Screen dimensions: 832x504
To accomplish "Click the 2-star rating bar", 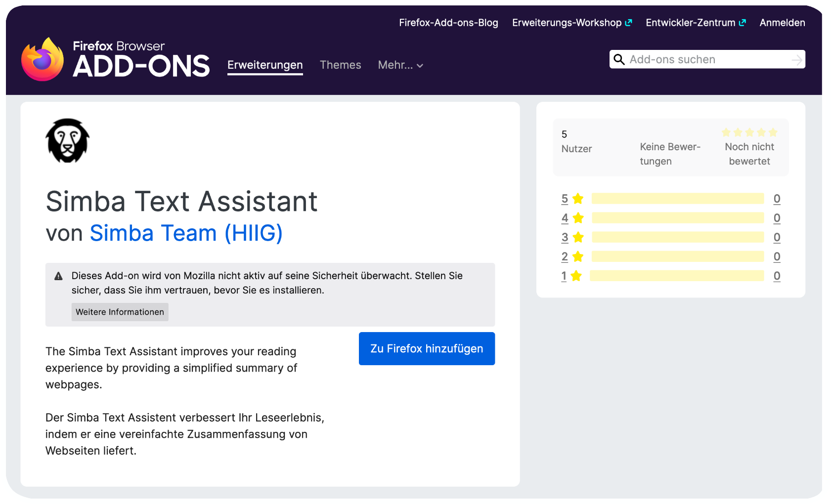I will coord(678,256).
